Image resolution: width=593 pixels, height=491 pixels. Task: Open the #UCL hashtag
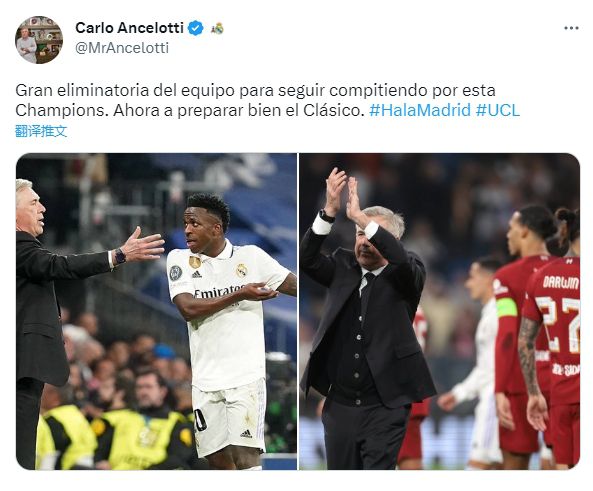(x=498, y=110)
